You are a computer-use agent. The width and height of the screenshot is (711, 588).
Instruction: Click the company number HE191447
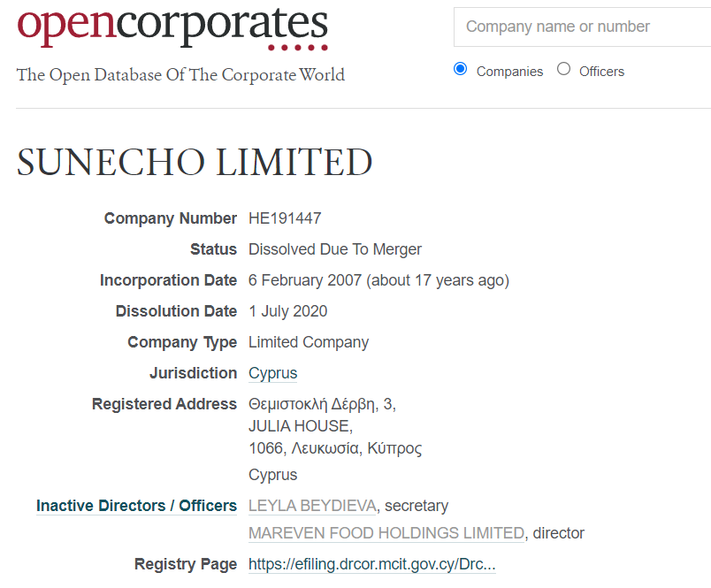285,218
